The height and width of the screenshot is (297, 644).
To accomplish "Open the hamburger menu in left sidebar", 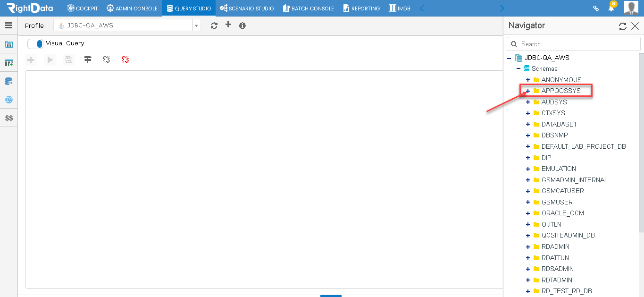I will click(x=8, y=25).
